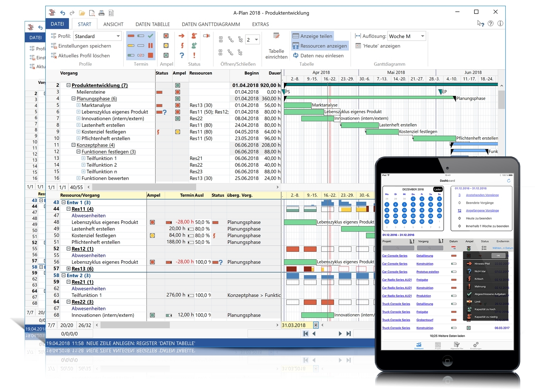This screenshot has width=535, height=392.
Task: Select the yellow traffic light Ampel icon
Action: 166,46
